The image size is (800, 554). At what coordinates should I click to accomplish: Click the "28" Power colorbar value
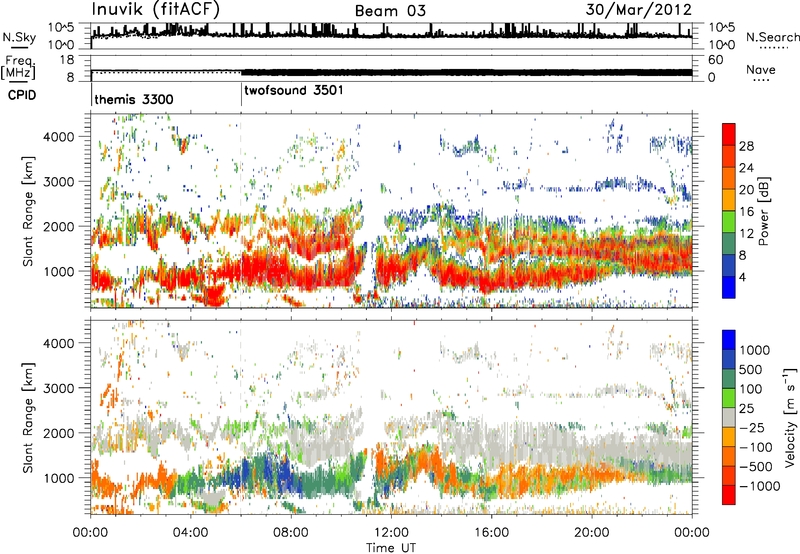[x=746, y=146]
